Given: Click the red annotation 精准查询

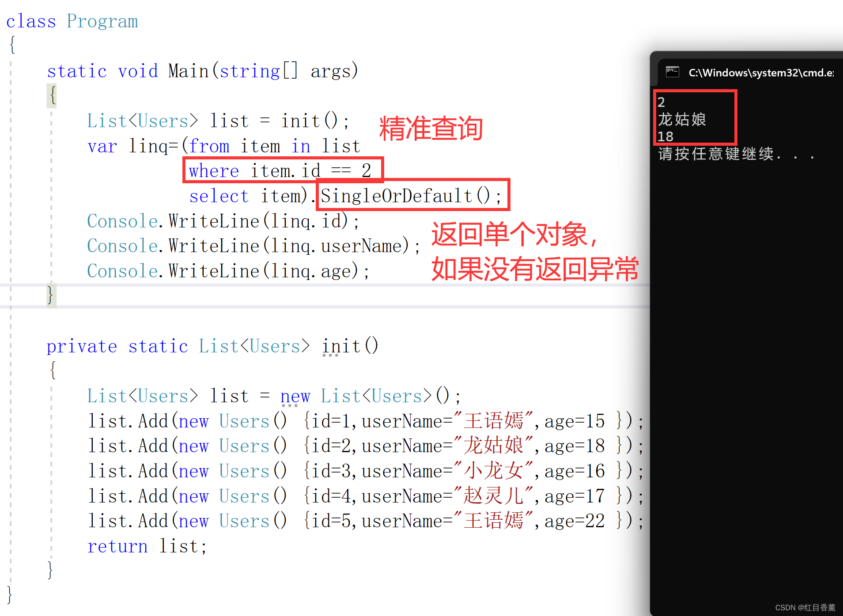Looking at the screenshot, I should 431,128.
